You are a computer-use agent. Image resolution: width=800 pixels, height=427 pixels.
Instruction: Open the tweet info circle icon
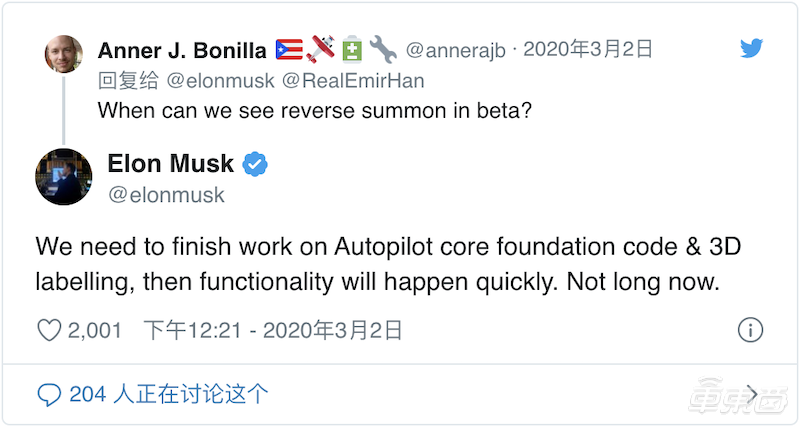tap(750, 330)
